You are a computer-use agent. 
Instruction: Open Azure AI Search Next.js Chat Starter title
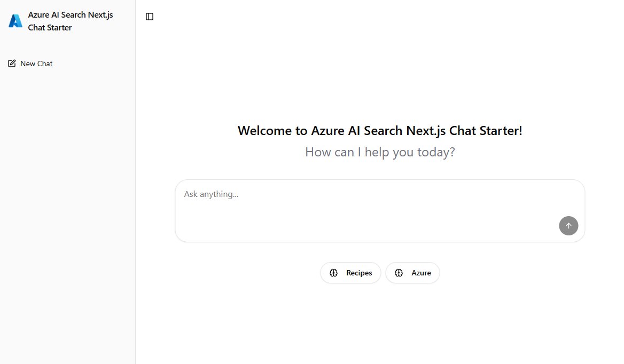(71, 21)
